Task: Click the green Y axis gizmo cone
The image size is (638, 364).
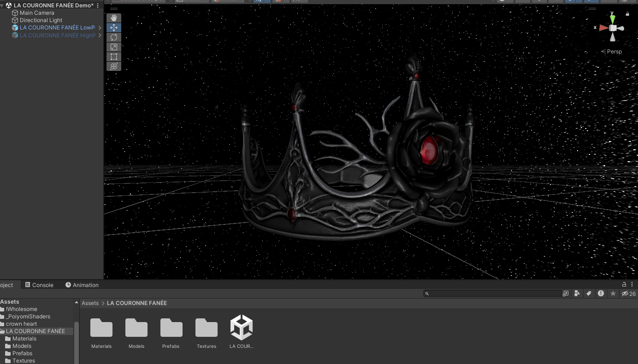Action: click(612, 19)
